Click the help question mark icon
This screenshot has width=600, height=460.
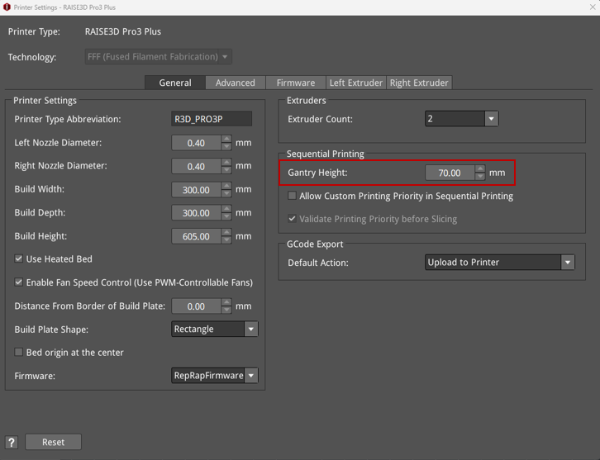[11, 441]
